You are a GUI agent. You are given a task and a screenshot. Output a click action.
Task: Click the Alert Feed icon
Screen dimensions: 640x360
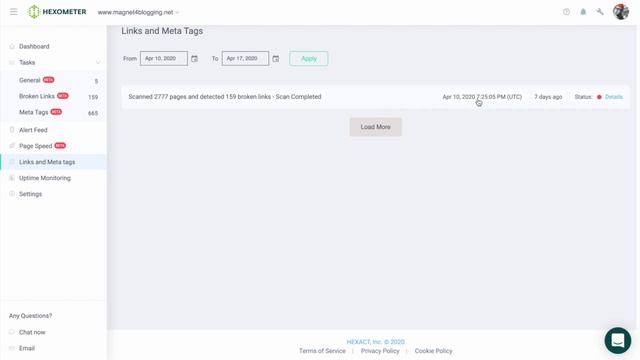[x=12, y=130]
